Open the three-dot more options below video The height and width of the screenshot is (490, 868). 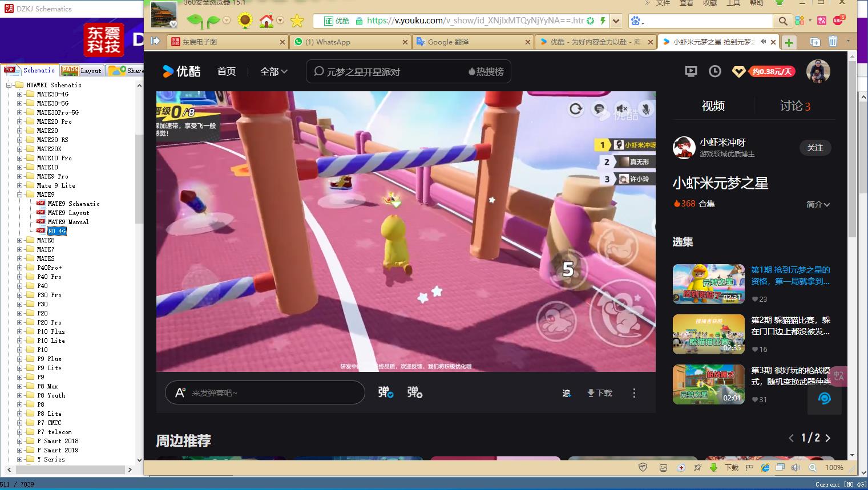pos(634,393)
